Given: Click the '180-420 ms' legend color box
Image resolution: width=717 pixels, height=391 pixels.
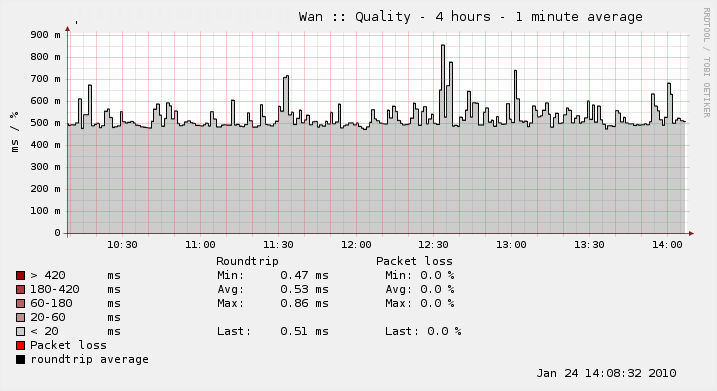Looking at the screenshot, I should click(21, 289).
